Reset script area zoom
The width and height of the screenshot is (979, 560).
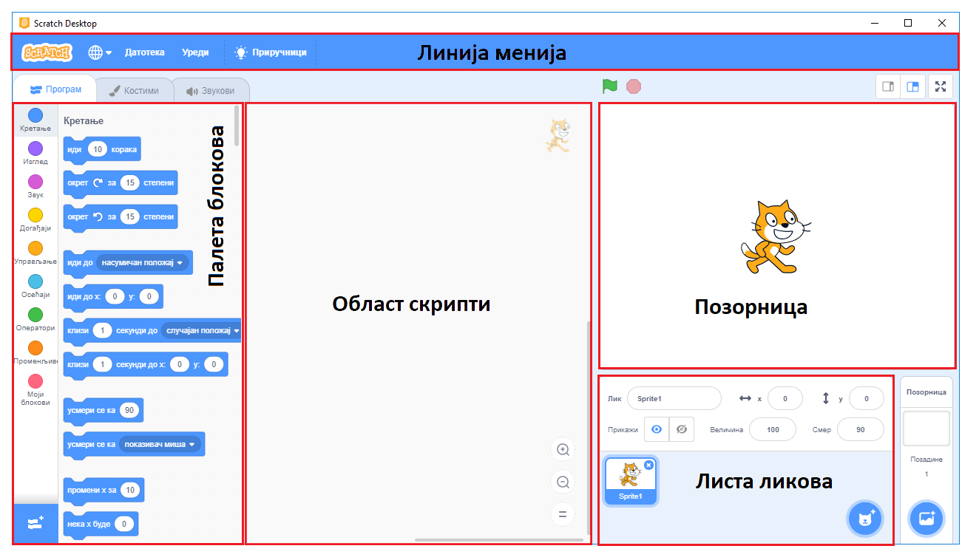pos(563,514)
